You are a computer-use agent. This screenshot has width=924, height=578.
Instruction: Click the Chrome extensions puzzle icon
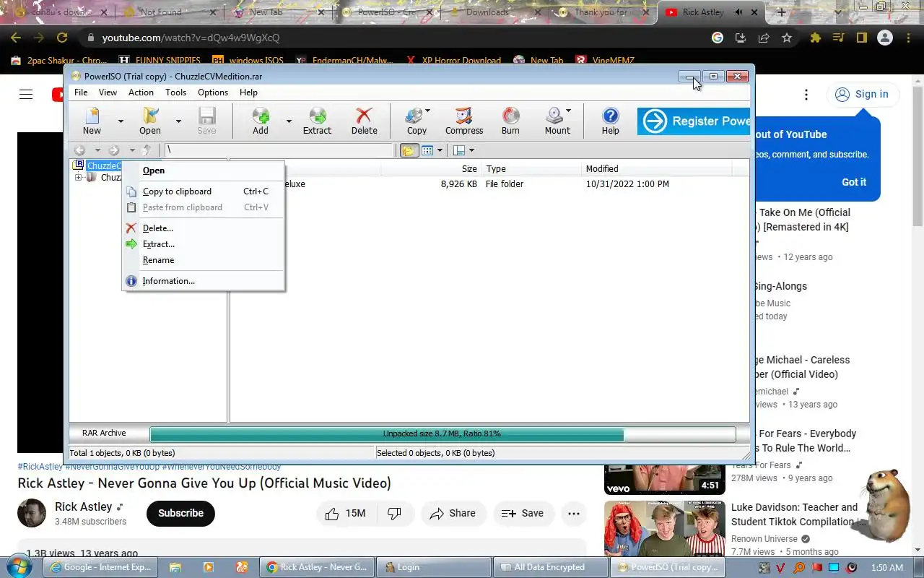click(816, 38)
